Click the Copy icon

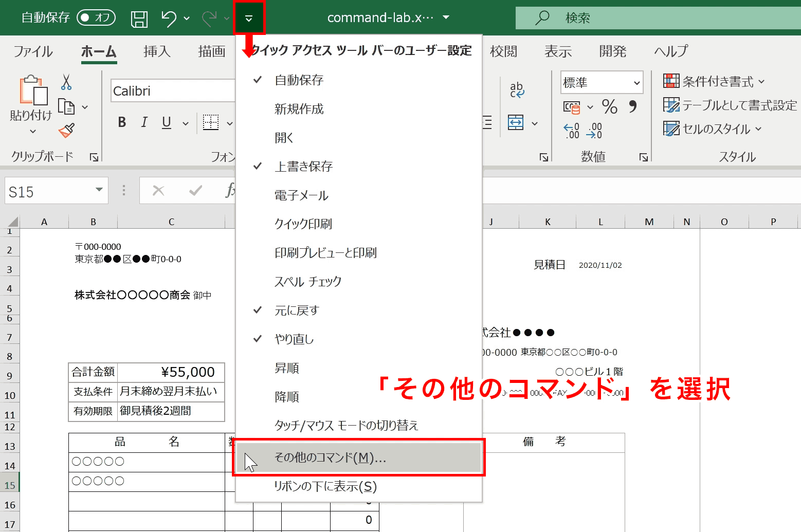pyautogui.click(x=66, y=106)
